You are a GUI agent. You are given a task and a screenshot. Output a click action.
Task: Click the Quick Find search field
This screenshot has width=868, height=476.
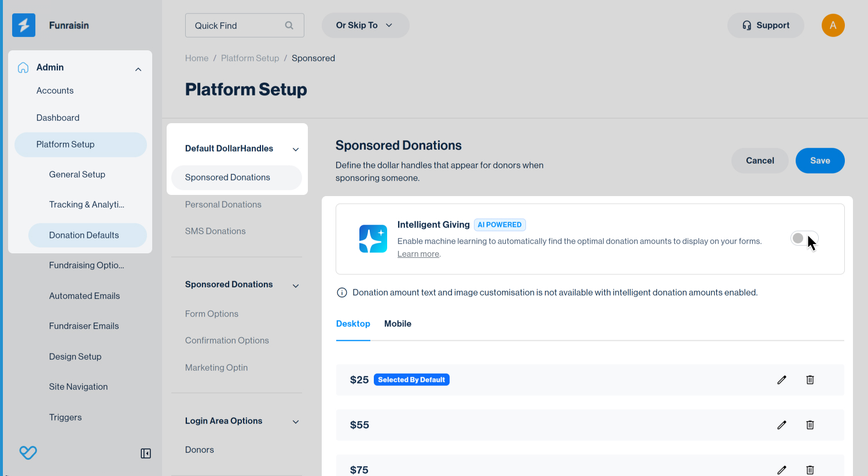click(x=237, y=25)
